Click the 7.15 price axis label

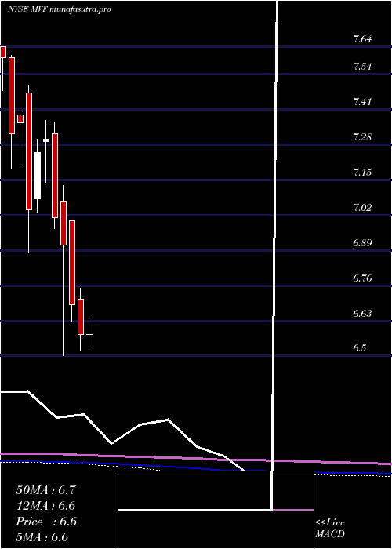click(362, 173)
